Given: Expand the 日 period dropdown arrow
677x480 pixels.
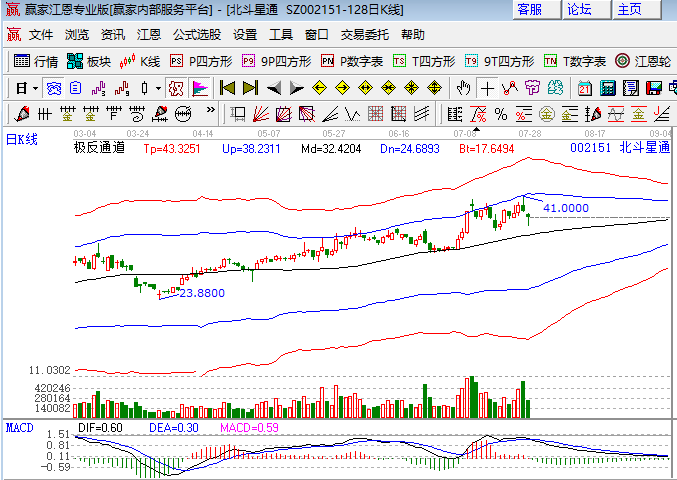Looking at the screenshot, I should [35, 88].
